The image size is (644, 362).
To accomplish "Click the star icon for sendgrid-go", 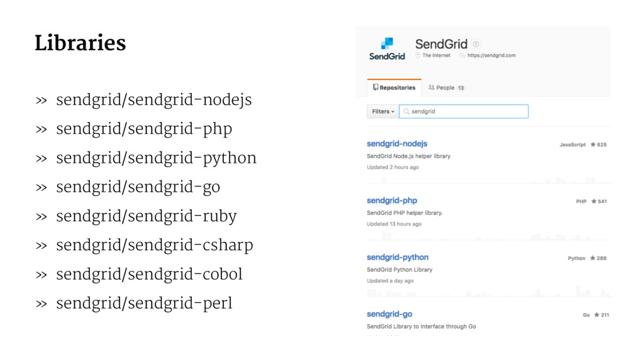I will (x=596, y=315).
